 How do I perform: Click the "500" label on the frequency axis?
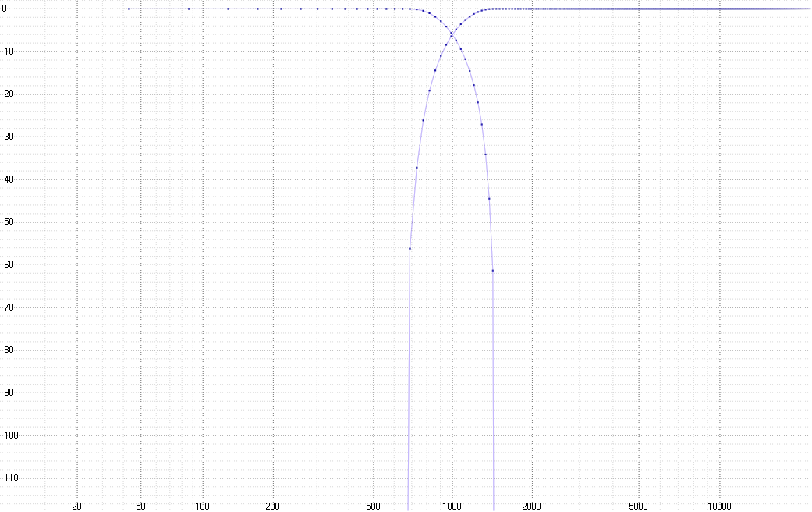pyautogui.click(x=373, y=507)
